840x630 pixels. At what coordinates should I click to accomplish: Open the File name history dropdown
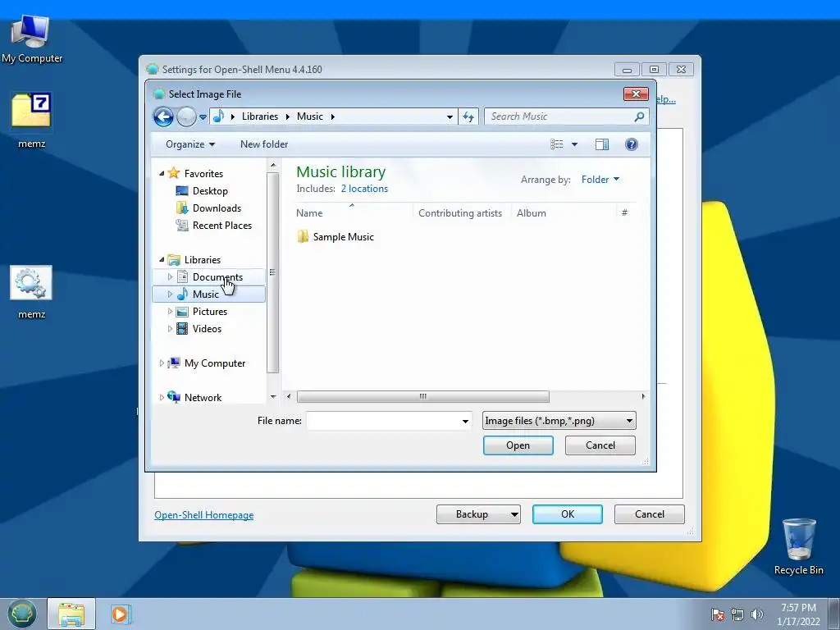click(x=465, y=421)
